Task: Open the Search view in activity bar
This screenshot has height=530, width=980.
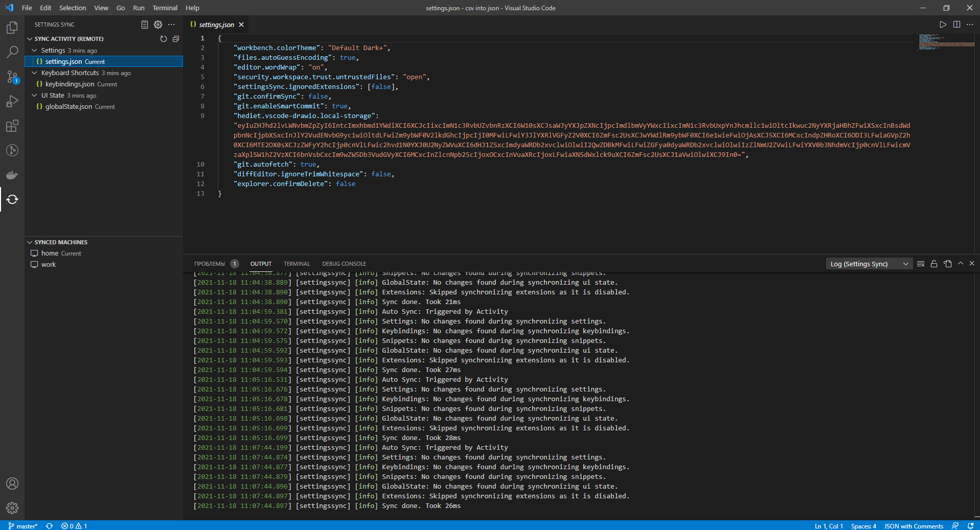Action: [12, 52]
